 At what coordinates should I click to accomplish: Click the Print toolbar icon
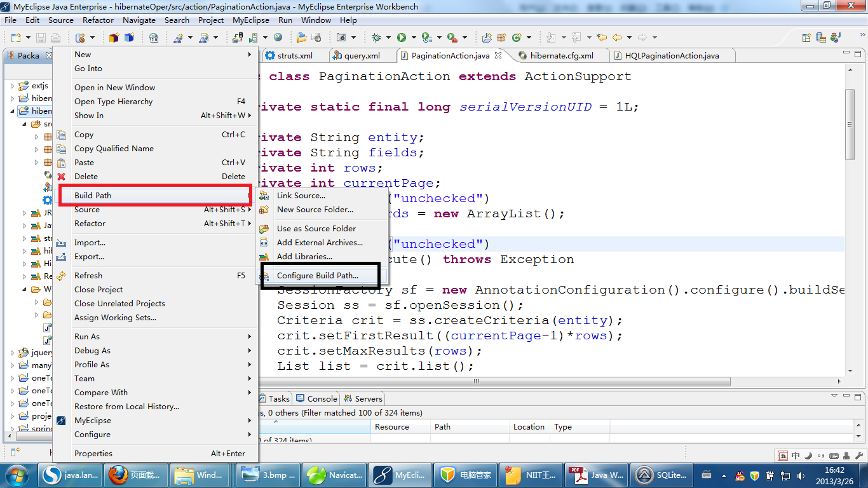tap(55, 37)
